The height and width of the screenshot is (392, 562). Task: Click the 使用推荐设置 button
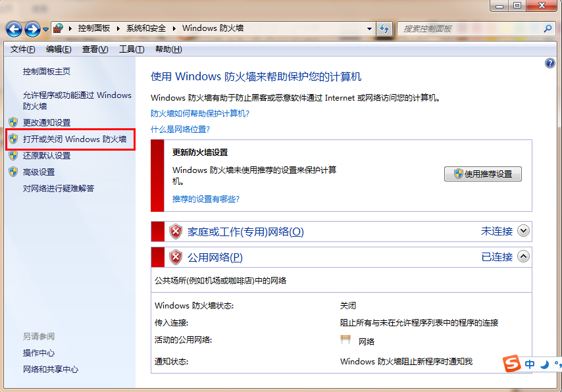click(x=483, y=174)
